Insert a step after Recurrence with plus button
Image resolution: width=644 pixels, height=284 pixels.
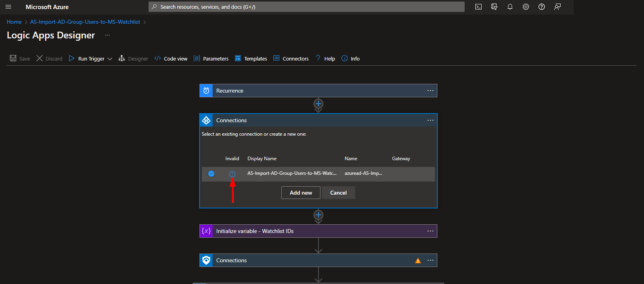click(x=318, y=104)
